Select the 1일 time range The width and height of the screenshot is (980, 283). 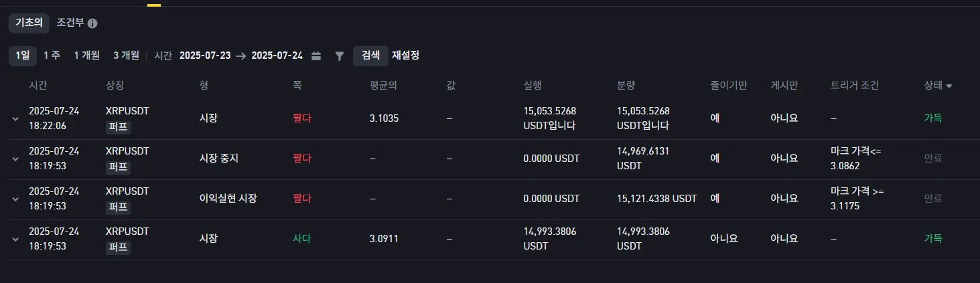click(23, 56)
